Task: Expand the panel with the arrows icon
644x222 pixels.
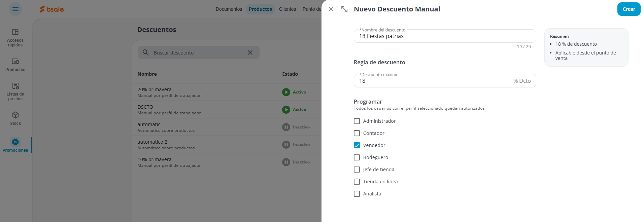Action: click(344, 9)
